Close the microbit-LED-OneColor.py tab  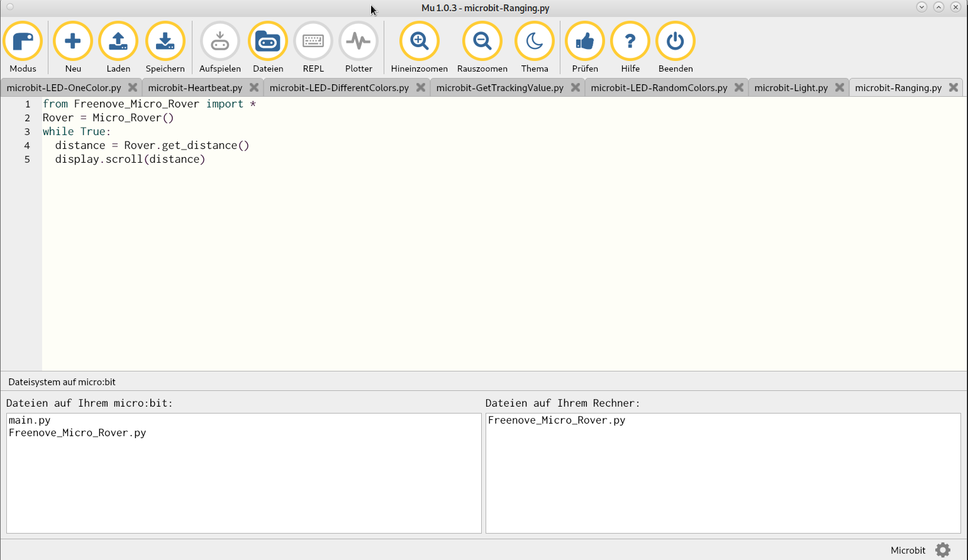coord(133,88)
